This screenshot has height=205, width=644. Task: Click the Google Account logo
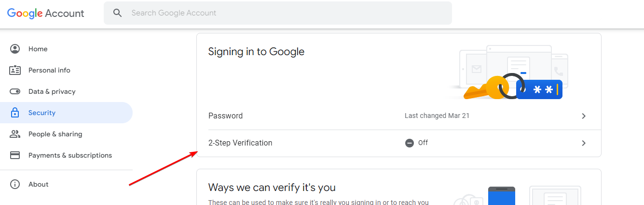pos(46,13)
